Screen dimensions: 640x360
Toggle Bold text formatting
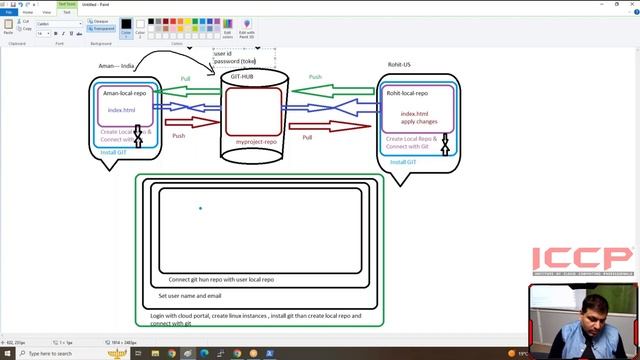pos(56,33)
